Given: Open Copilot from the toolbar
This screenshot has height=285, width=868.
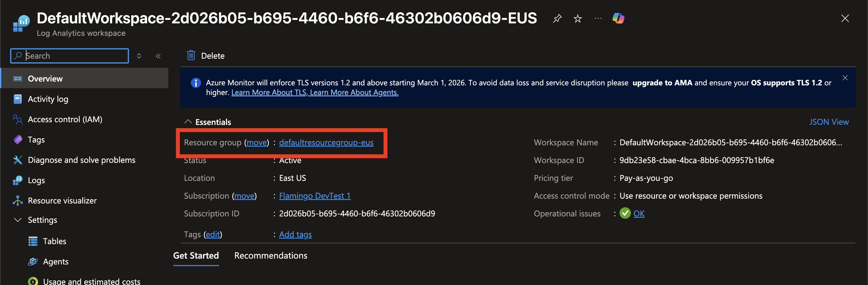Looking at the screenshot, I should point(618,19).
